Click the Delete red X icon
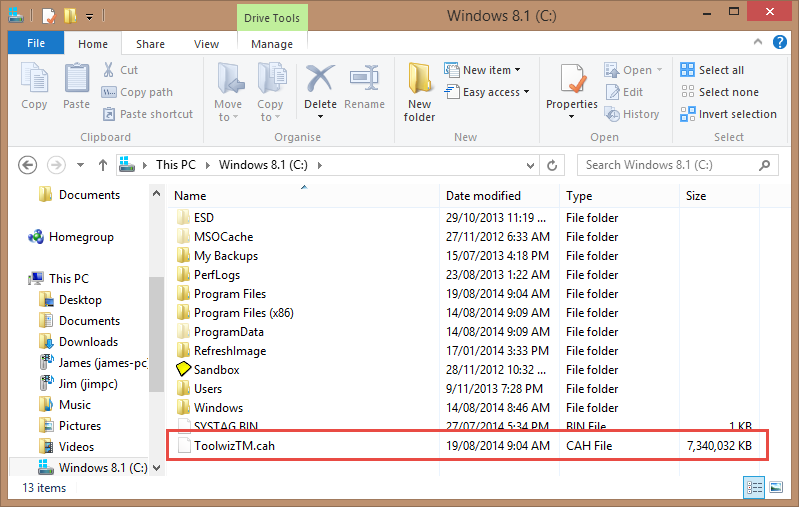This screenshot has width=799, height=507. 320,78
